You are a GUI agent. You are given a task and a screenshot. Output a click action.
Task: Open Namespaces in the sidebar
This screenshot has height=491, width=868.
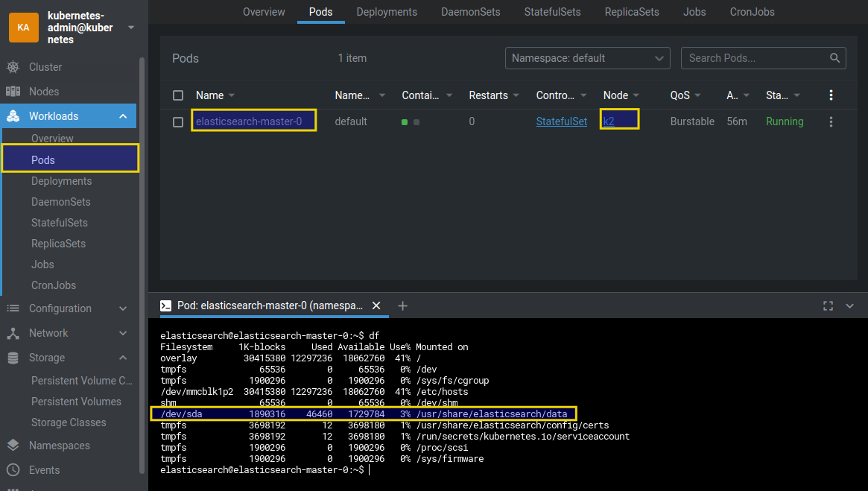[x=59, y=446]
